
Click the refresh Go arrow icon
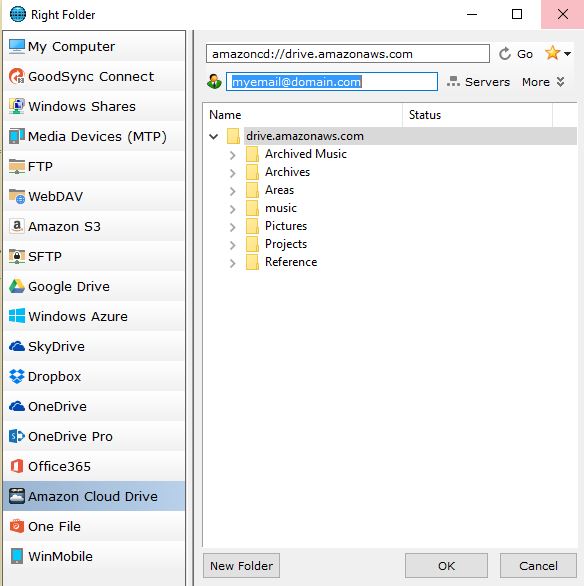point(504,54)
